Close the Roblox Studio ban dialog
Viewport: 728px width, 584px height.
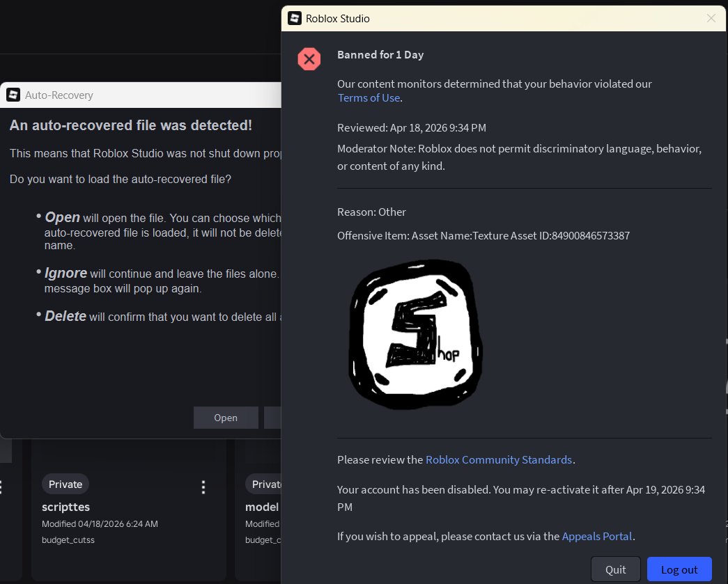click(711, 18)
